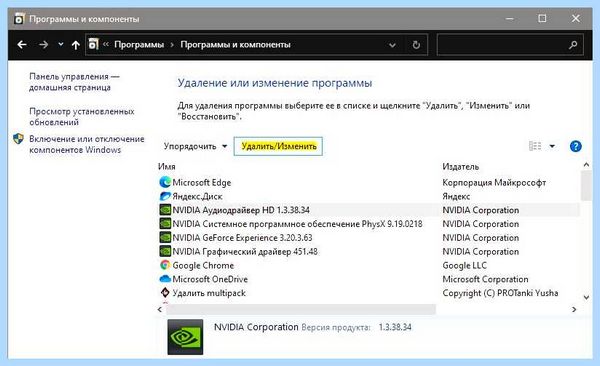This screenshot has height=366, width=600.
Task: Click the Windows components shield icon
Action: [18, 139]
